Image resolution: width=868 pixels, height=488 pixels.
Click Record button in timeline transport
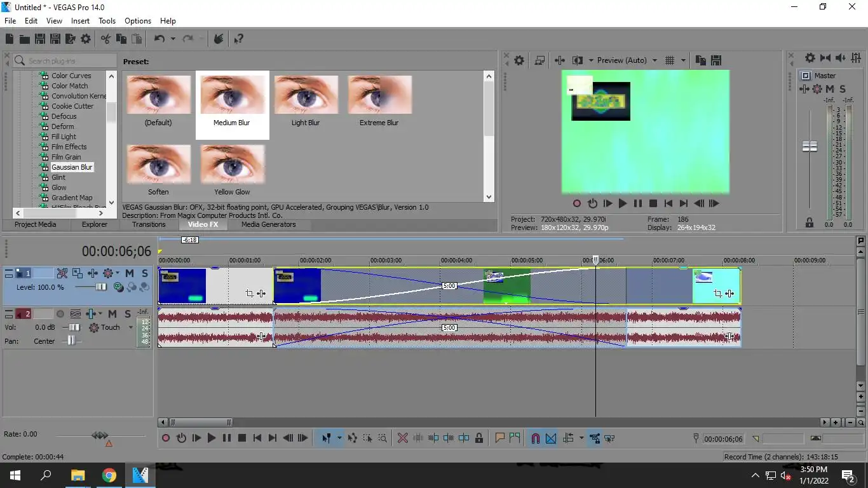click(x=166, y=438)
